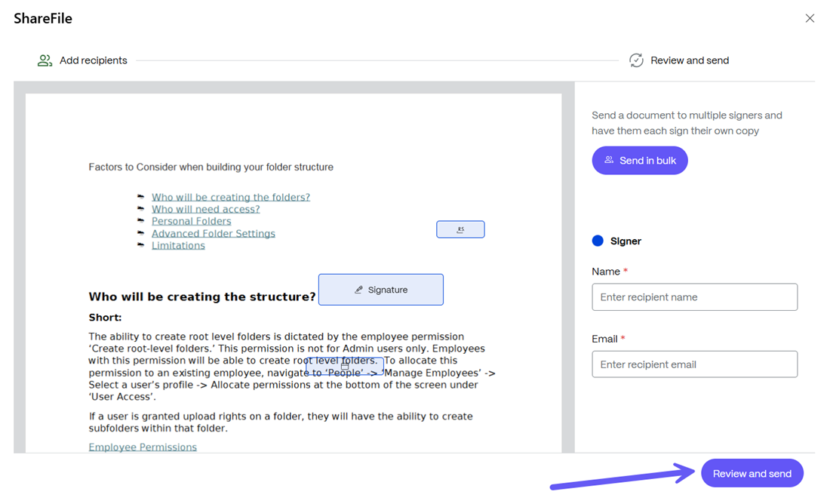Open the Employee Permissions link
This screenshot has width=830, height=504.
143,447
